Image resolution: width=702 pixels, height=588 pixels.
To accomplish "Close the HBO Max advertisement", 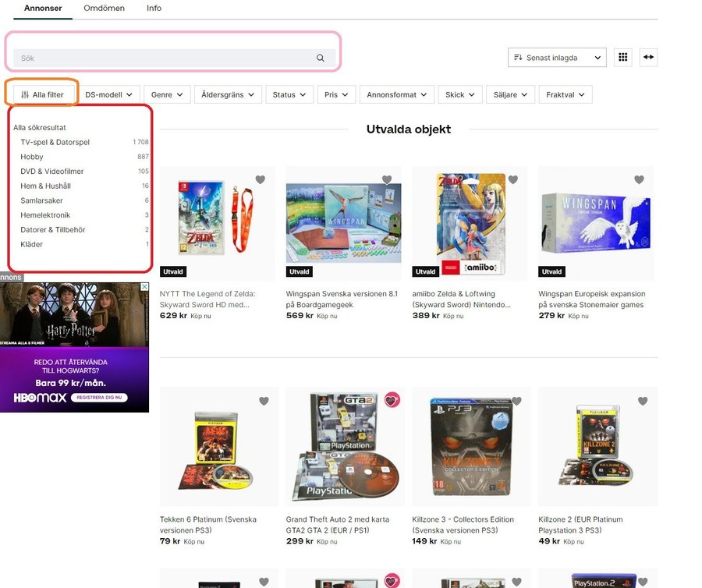I will click(144, 286).
